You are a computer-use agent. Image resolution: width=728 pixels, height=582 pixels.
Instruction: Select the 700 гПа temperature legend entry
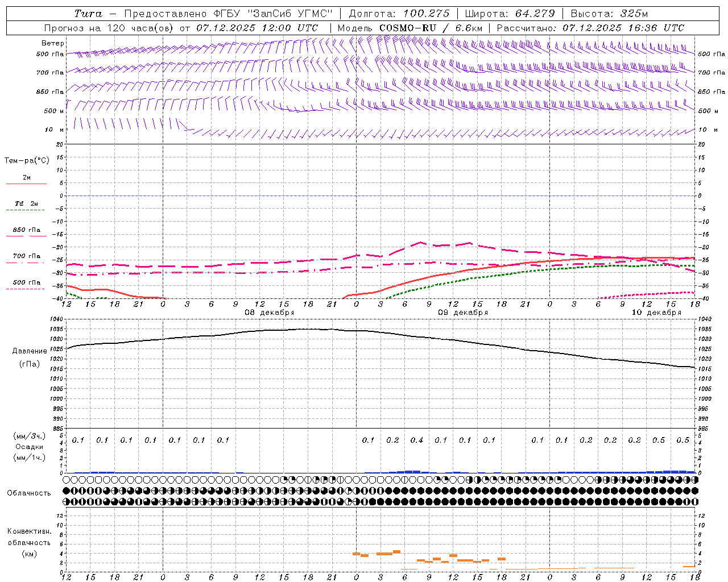(x=27, y=256)
